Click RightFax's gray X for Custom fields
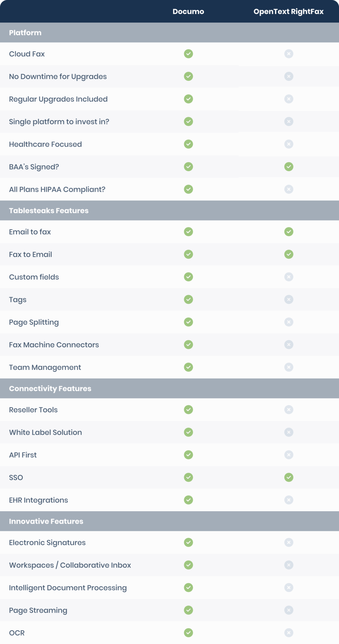 pos(289,277)
